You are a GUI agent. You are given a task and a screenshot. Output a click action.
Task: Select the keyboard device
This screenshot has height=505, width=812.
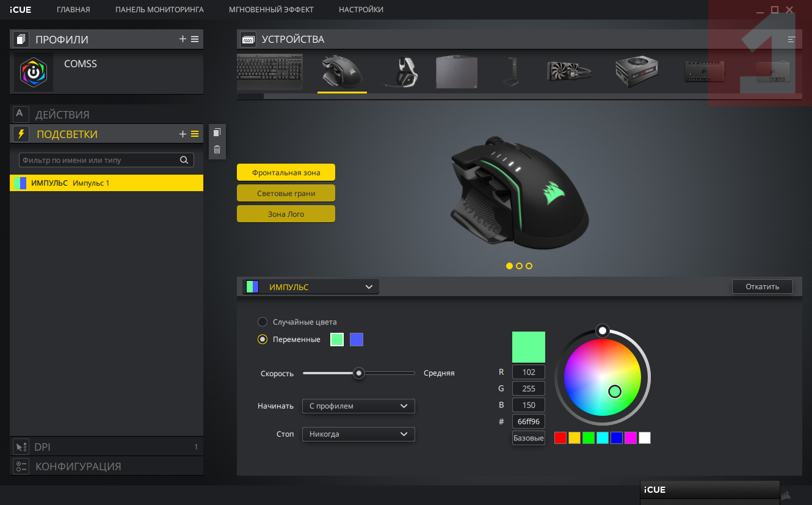pos(269,73)
